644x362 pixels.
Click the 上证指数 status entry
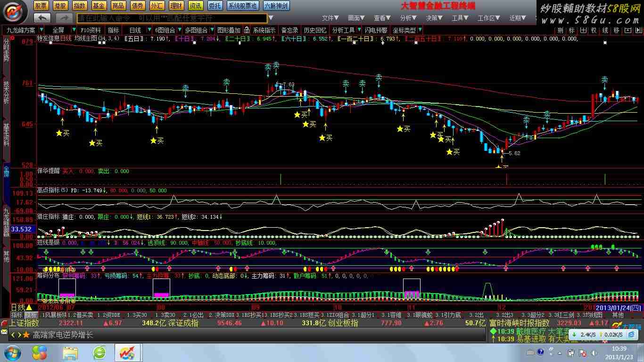24,323
